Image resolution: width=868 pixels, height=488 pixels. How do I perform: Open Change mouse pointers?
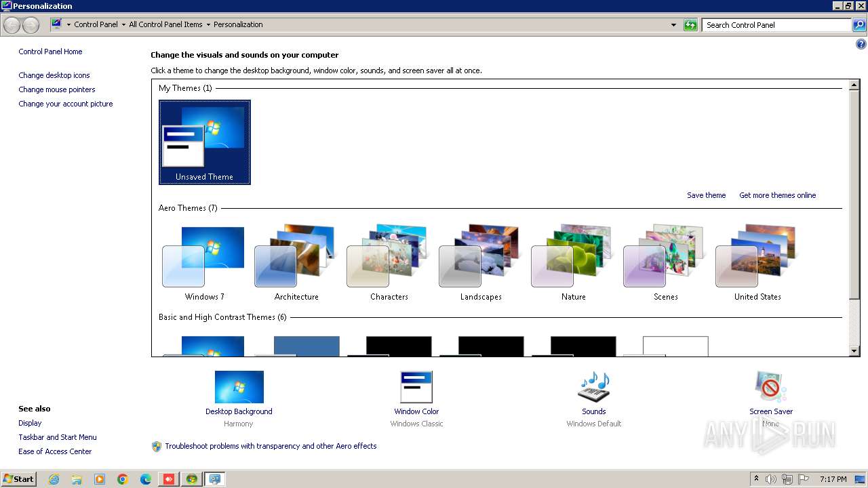pos(57,89)
